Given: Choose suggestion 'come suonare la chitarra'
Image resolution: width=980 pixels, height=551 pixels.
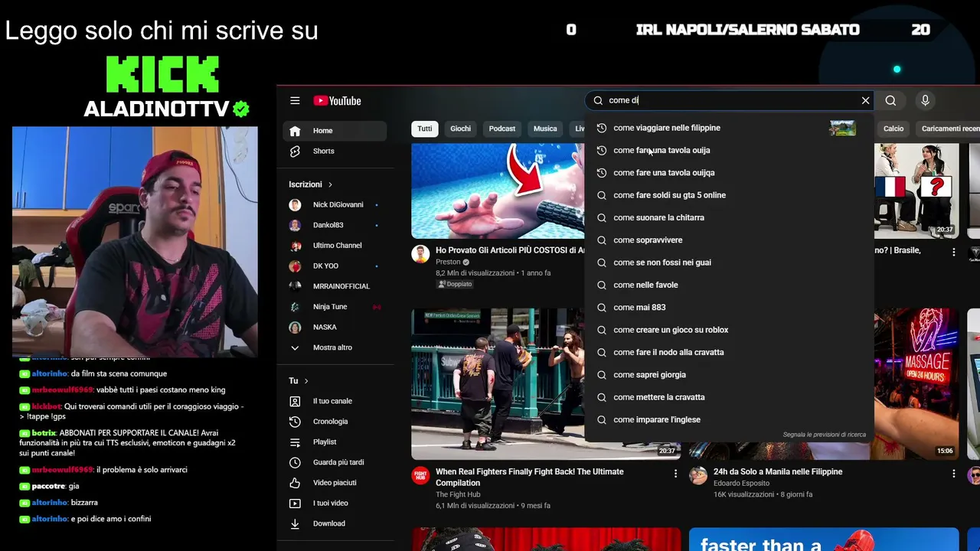Looking at the screenshot, I should [x=727, y=218].
